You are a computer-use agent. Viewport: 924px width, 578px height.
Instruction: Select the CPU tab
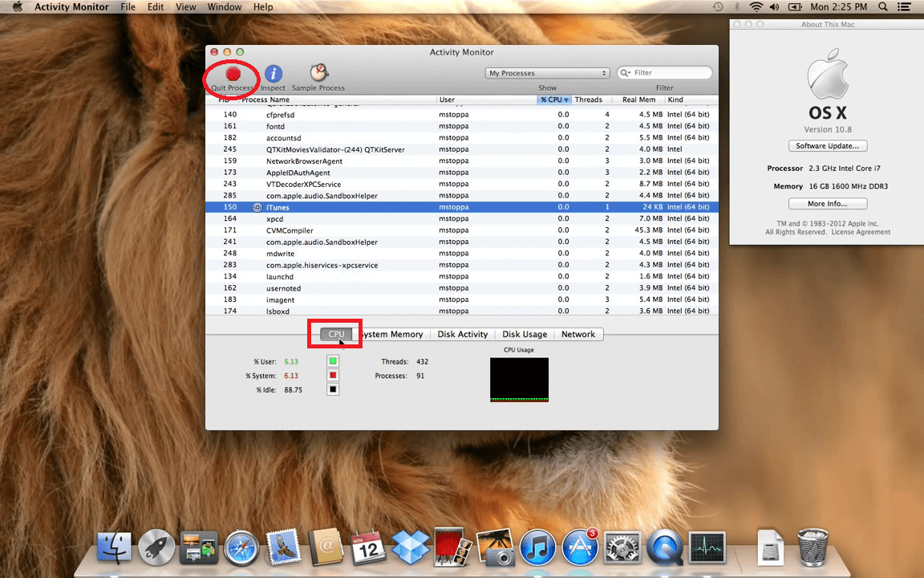click(336, 334)
